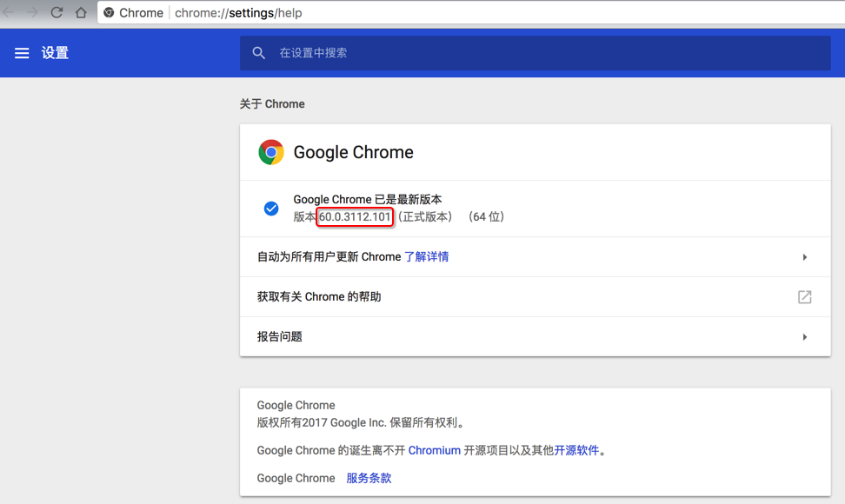The height and width of the screenshot is (504, 845).
Task: Go to the home page icon
Action: (x=81, y=12)
